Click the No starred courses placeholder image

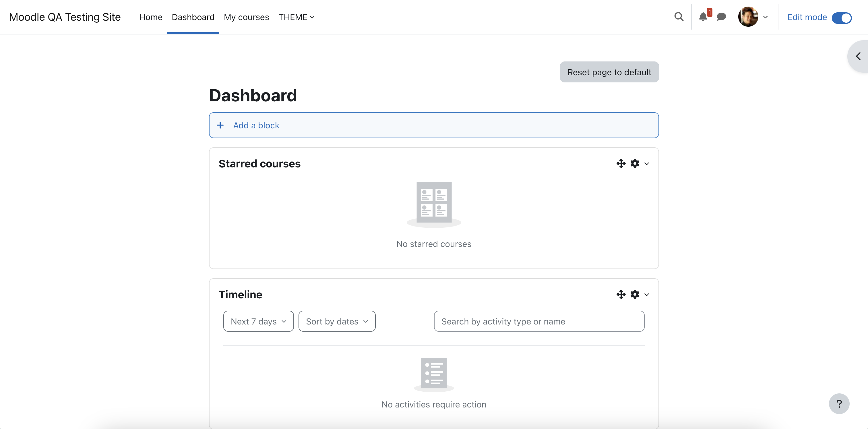tap(434, 204)
